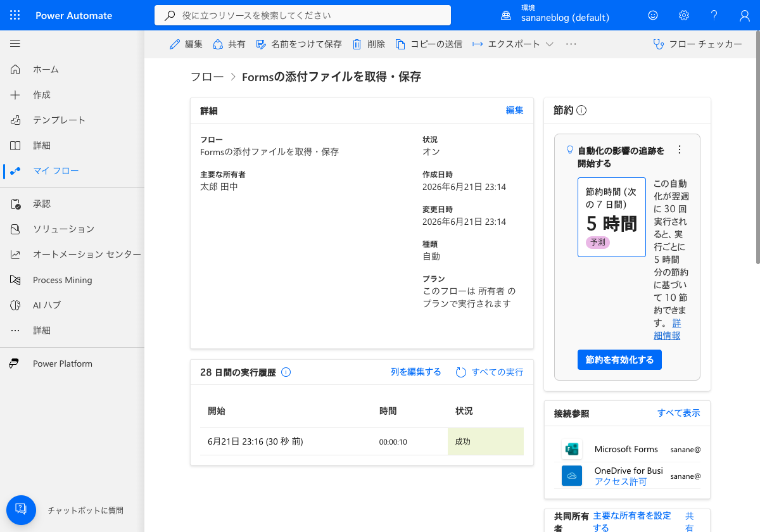
Task: Click アクセス許可 link under OneDrive
Action: (x=621, y=481)
